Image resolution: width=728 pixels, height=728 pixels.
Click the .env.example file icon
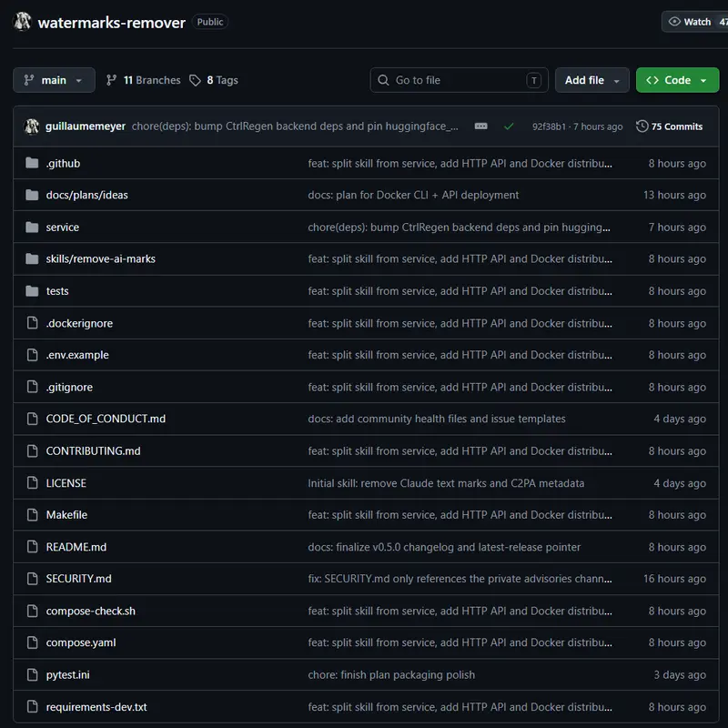(32, 355)
